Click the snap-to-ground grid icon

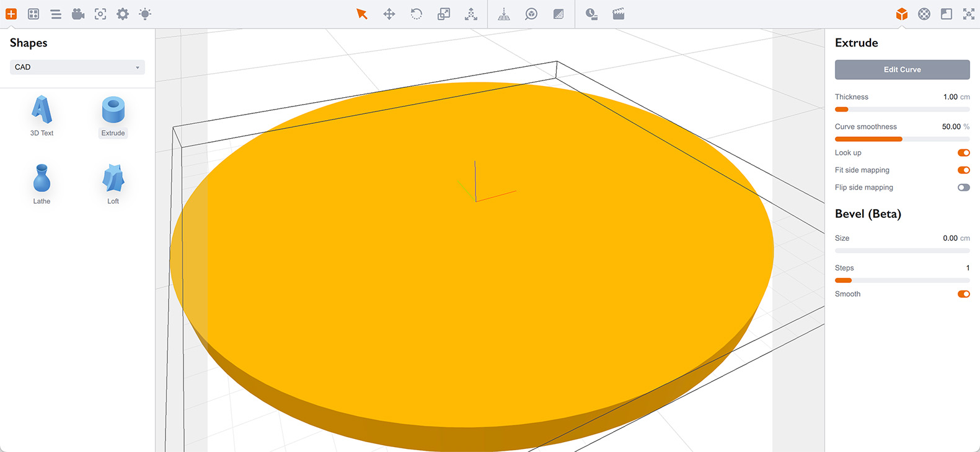pyautogui.click(x=504, y=14)
